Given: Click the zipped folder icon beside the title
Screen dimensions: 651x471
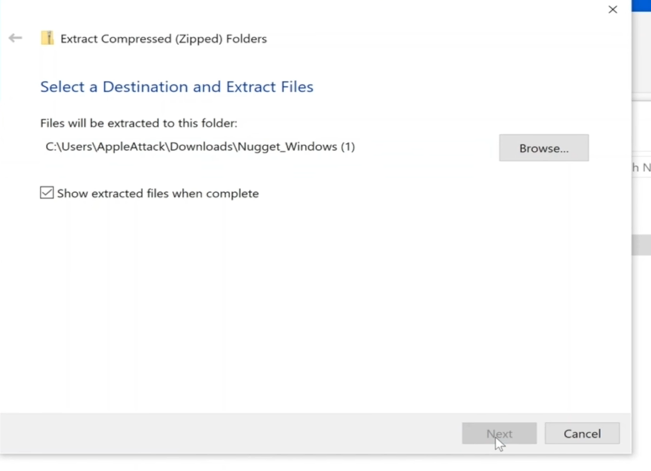Looking at the screenshot, I should [47, 38].
